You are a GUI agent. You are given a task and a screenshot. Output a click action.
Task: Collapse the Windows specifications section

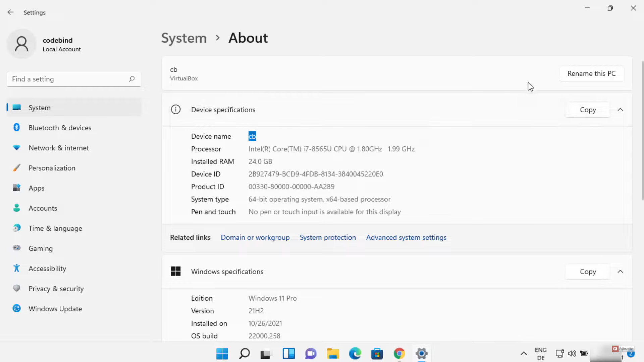pos(620,271)
